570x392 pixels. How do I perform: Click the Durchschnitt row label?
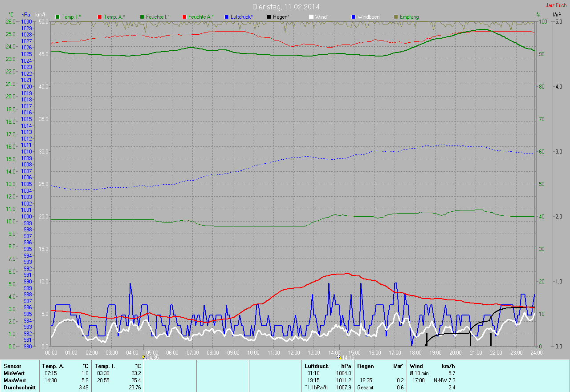(x=19, y=388)
